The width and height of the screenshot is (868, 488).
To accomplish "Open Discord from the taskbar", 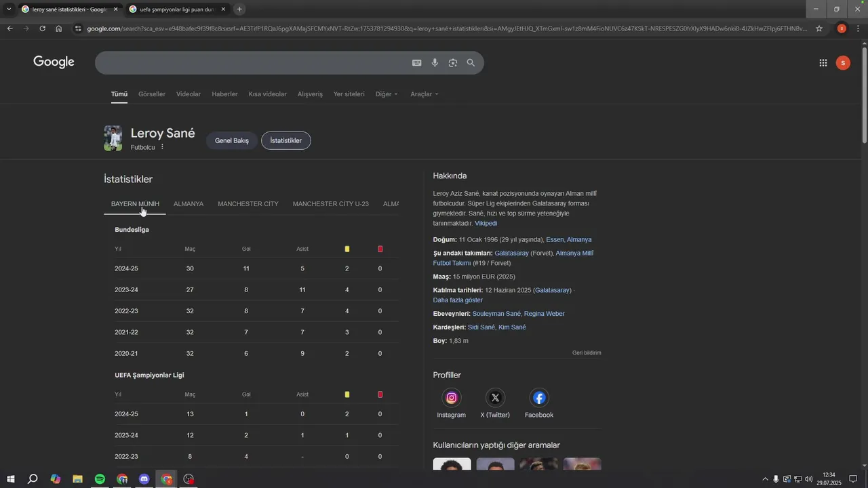I will (x=144, y=479).
